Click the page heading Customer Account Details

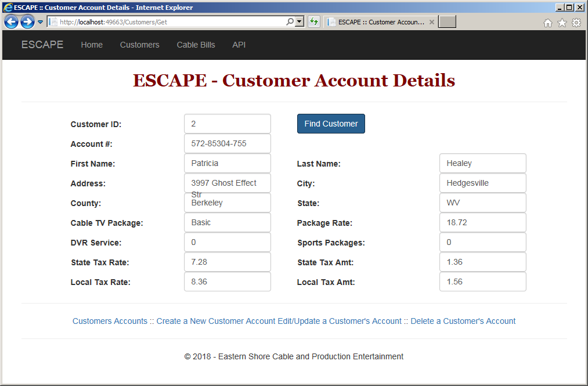click(x=294, y=80)
